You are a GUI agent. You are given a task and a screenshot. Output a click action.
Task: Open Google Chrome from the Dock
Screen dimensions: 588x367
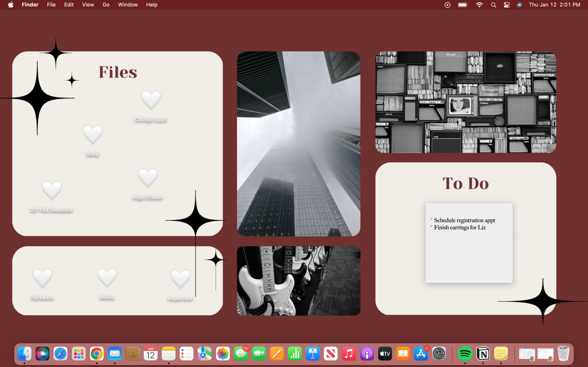click(x=97, y=354)
